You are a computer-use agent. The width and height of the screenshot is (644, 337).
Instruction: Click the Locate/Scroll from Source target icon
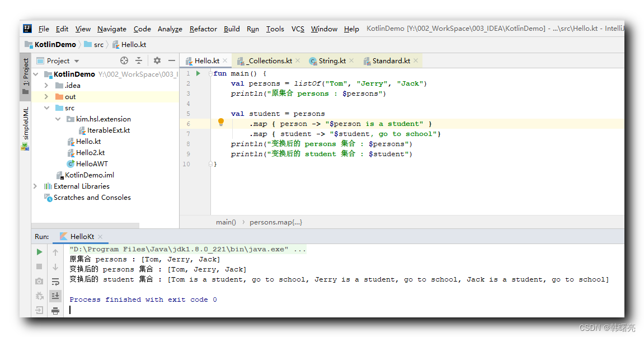(x=124, y=61)
